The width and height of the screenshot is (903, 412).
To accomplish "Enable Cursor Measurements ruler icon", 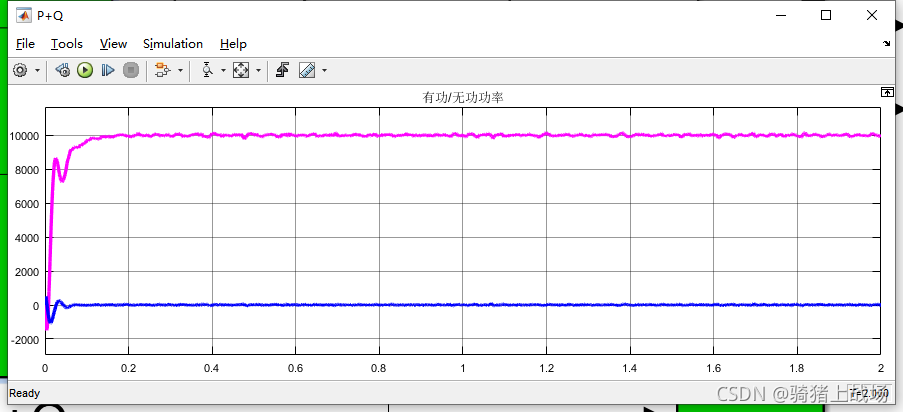I will tap(308, 70).
